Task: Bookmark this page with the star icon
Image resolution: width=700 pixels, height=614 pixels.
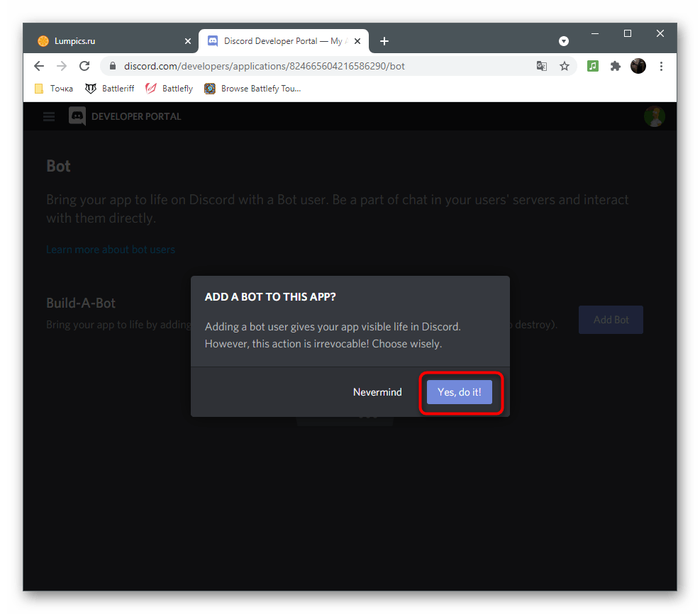Action: tap(565, 66)
